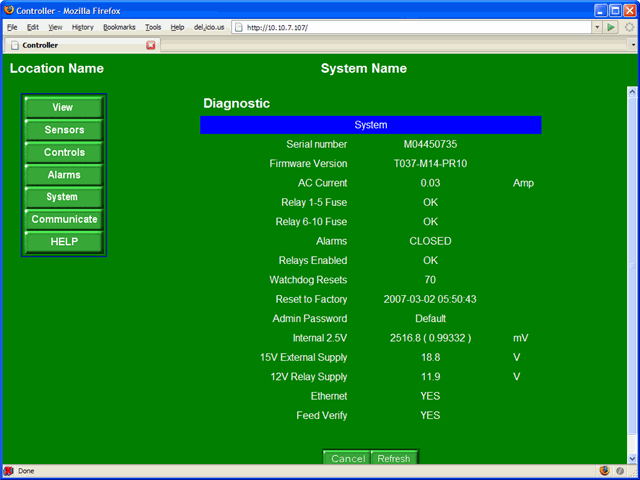This screenshot has width=640, height=480.
Task: Click the green Go arrow beside address bar
Action: coord(611,27)
